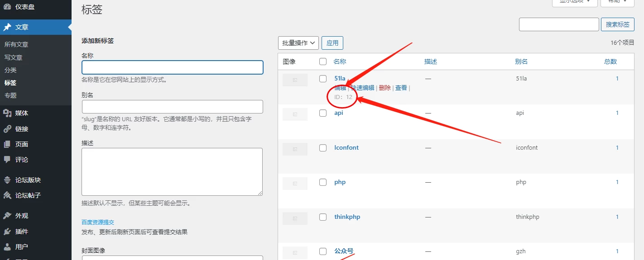
Task: Open 写文章 submenu item
Action: click(x=13, y=57)
